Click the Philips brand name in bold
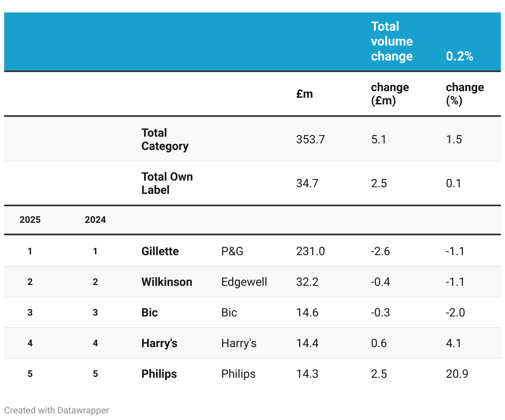Screen dimensions: 505x420 pyautogui.click(x=159, y=374)
